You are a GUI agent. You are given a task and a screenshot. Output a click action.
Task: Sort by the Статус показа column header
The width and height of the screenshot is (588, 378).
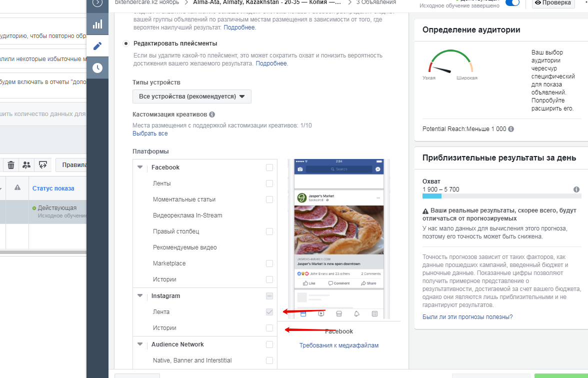tap(53, 188)
